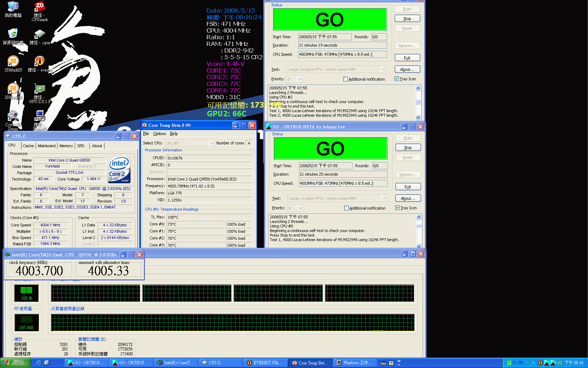Click Stop in lower ORTHOS window
Screen dimensions: 588x368
[408, 148]
